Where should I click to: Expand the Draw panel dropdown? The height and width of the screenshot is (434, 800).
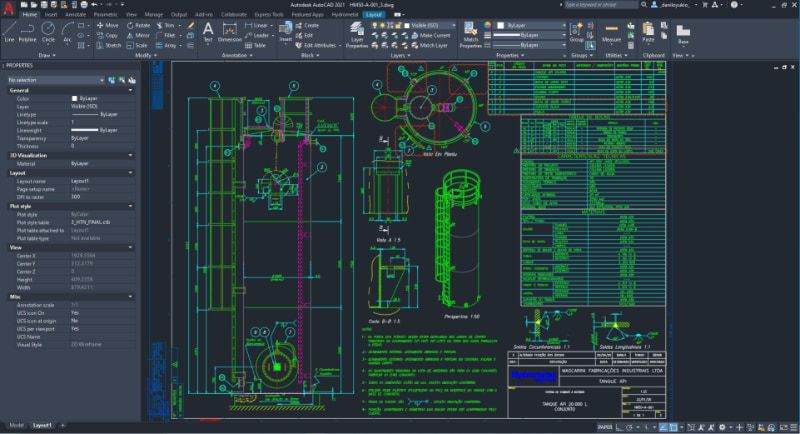click(47, 55)
